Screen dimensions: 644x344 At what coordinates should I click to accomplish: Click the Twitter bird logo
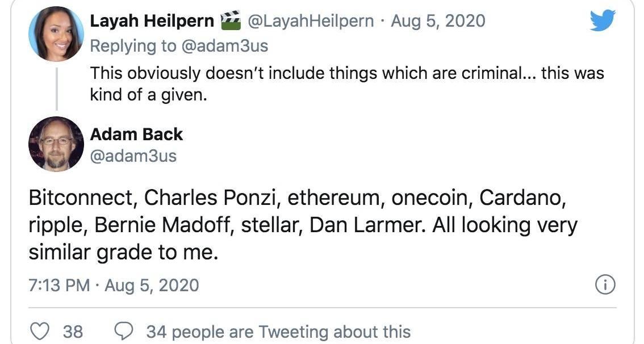pos(603,20)
